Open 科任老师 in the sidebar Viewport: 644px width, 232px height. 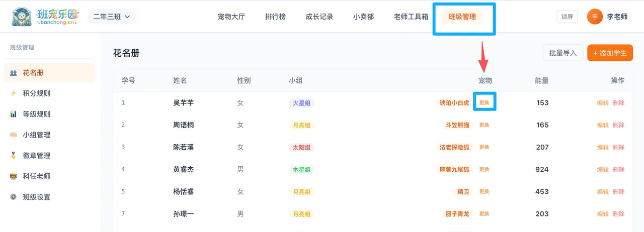49,176
